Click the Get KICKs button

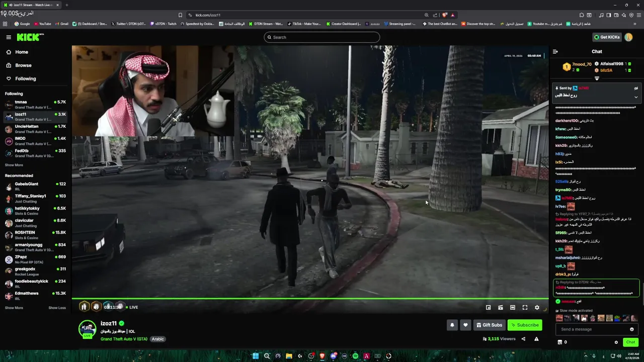tap(606, 37)
